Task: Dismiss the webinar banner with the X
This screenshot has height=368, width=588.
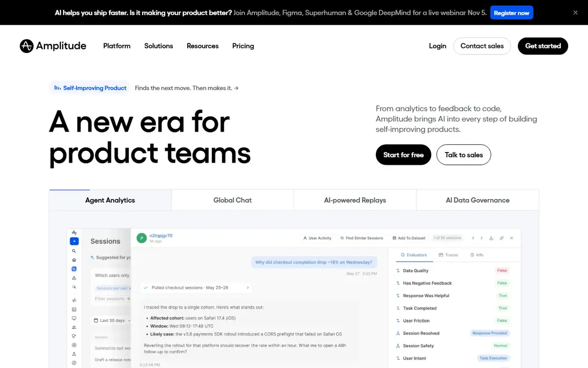Action: pyautogui.click(x=575, y=12)
